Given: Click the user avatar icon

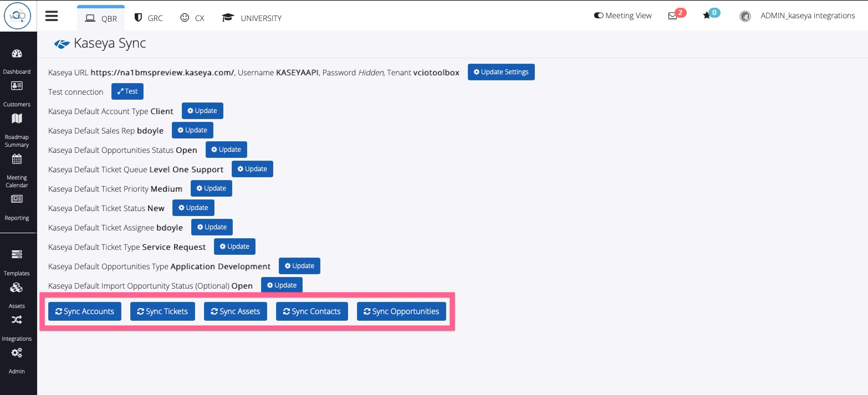Looking at the screenshot, I should coord(745,16).
